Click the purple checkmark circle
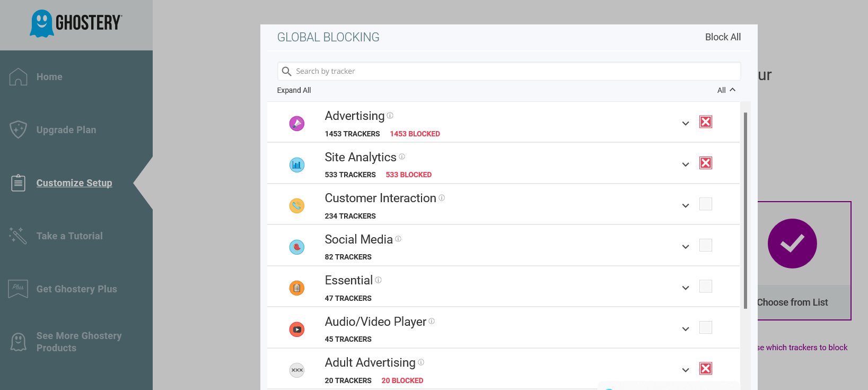Screen dimensions: 868x390 point(792,244)
